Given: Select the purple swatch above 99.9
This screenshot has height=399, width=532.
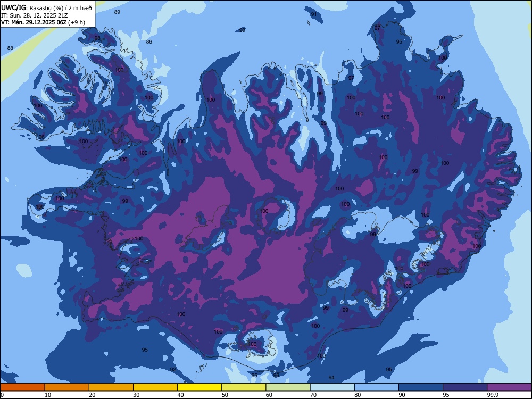Looking at the screenshot, I should 509,387.
